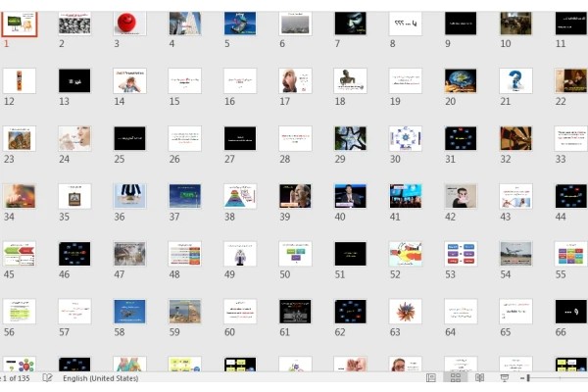The height and width of the screenshot is (392, 588).
Task: Select slide 14 thumbnail
Action: tap(129, 80)
